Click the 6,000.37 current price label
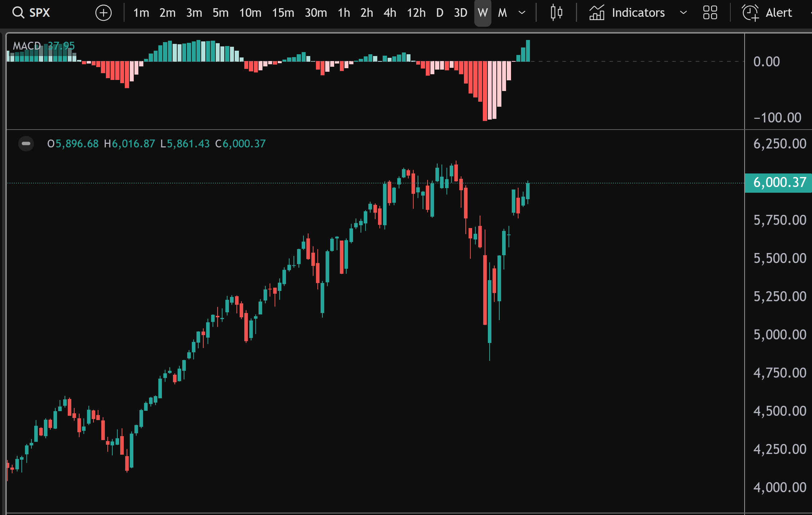This screenshot has height=515, width=812. pos(779,183)
